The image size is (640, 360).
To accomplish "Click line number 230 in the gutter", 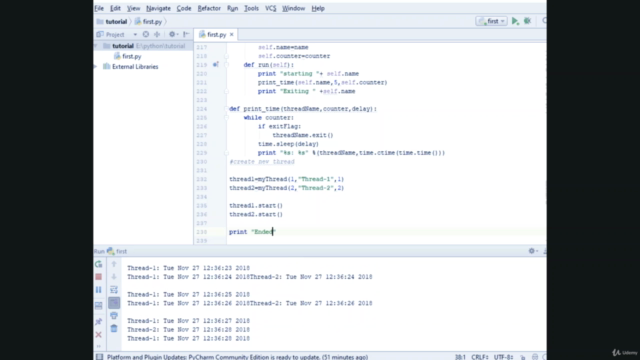I will point(202,162).
